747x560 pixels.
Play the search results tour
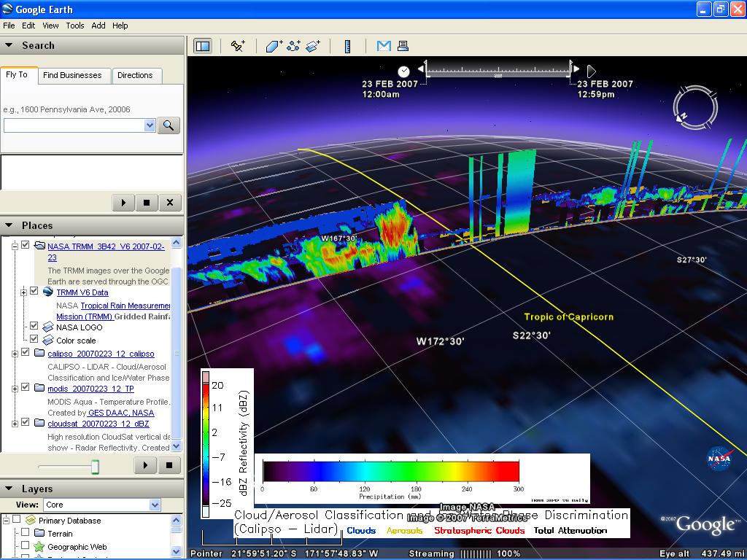coord(124,203)
